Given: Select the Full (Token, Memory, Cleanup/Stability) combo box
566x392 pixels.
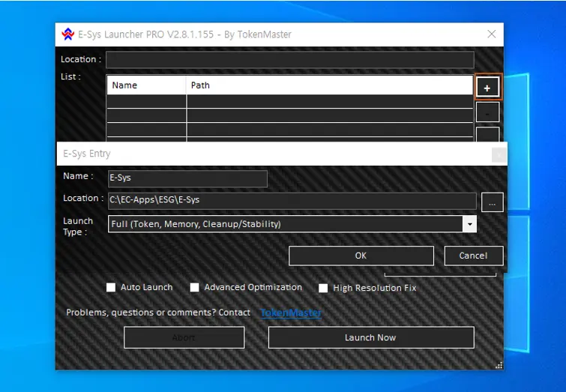Looking at the screenshot, I should click(x=292, y=224).
